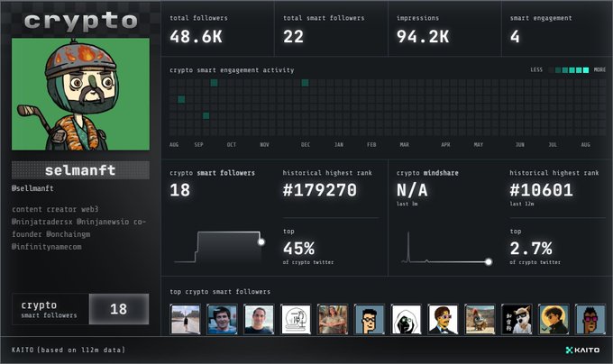Select top-row highlighted heatmap cell near SEP

(214, 83)
